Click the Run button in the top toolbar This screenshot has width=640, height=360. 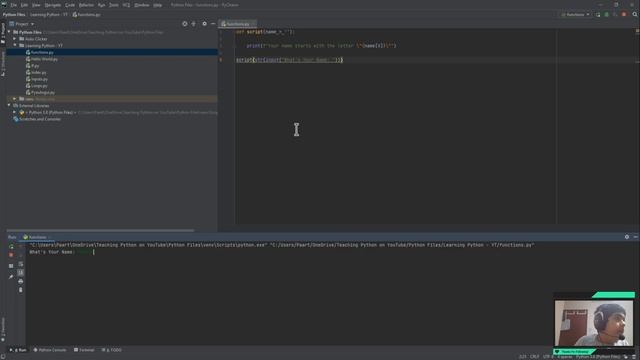click(x=598, y=15)
